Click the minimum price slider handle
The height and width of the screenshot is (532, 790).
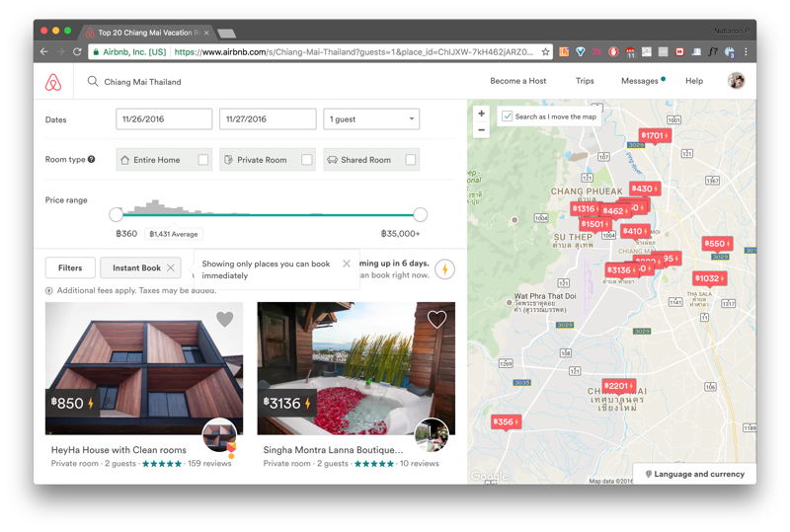116,214
